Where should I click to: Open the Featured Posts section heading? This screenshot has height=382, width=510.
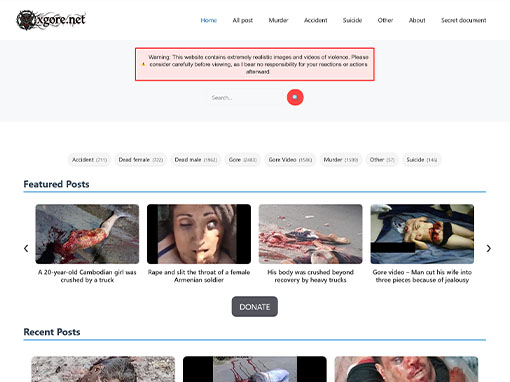(56, 184)
